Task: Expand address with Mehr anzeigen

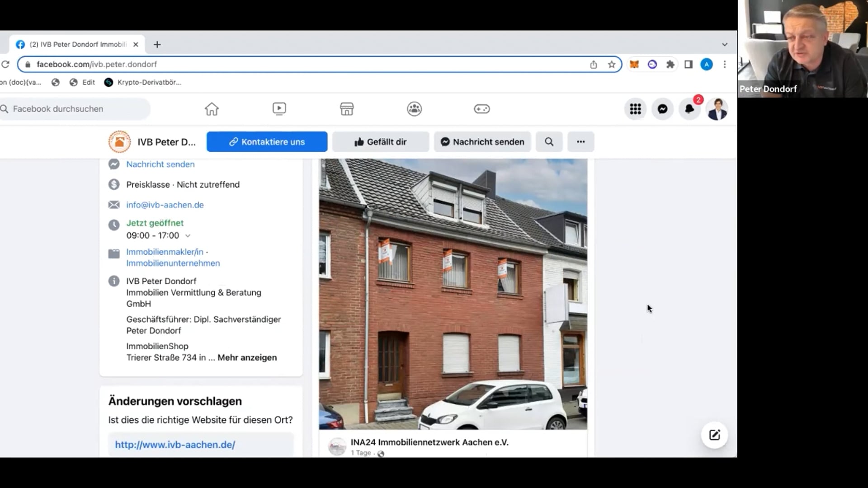Action: [247, 357]
